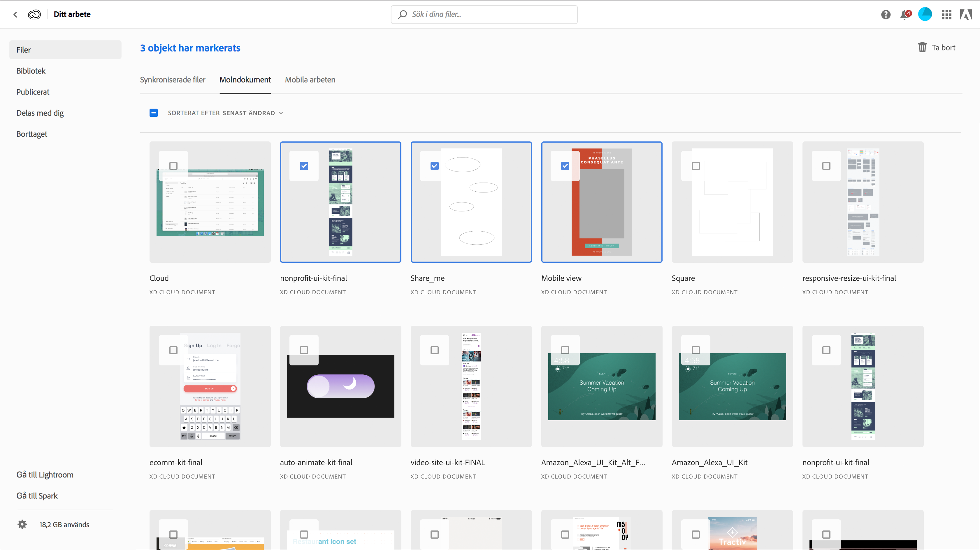Toggle the select-all indeterminate checkbox
The height and width of the screenshot is (550, 980).
pos(153,113)
